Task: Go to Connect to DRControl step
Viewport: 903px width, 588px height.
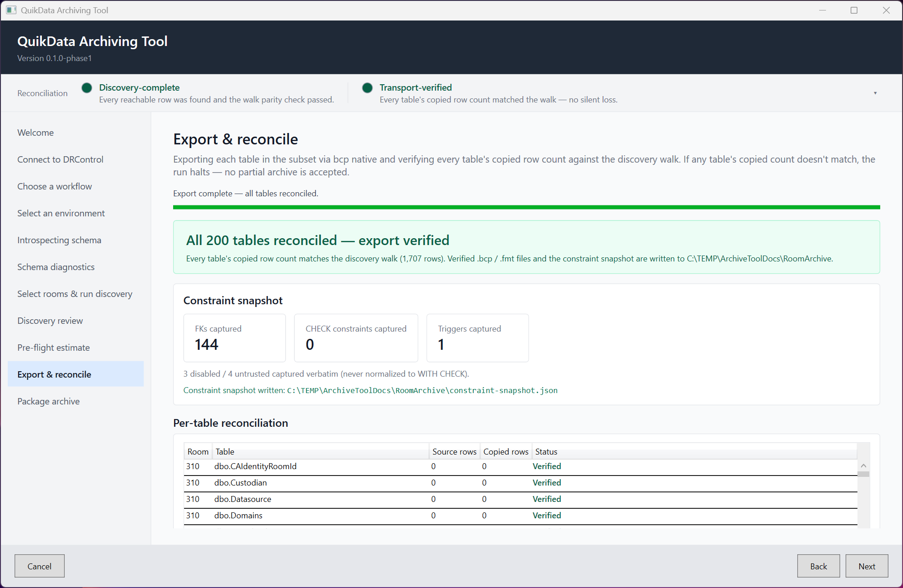Action: [x=76, y=159]
